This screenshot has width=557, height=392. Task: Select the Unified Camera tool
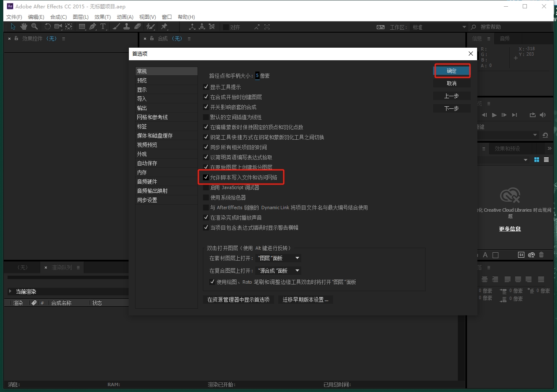coord(58,27)
